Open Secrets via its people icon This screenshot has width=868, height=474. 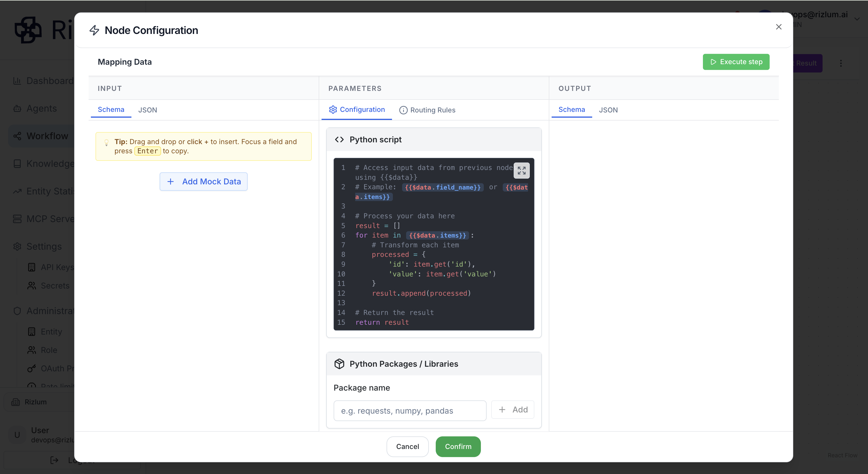pos(31,286)
